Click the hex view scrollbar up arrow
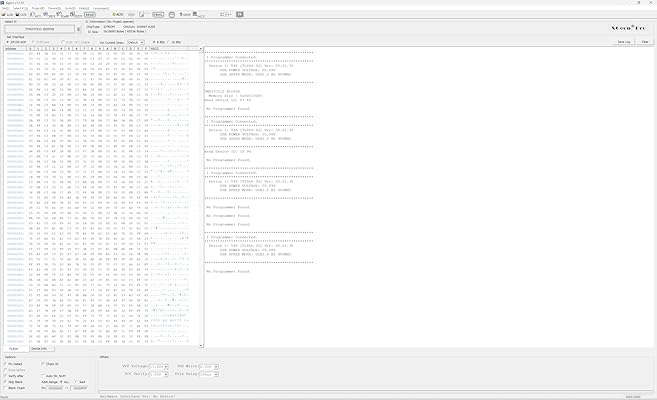 click(x=201, y=49)
